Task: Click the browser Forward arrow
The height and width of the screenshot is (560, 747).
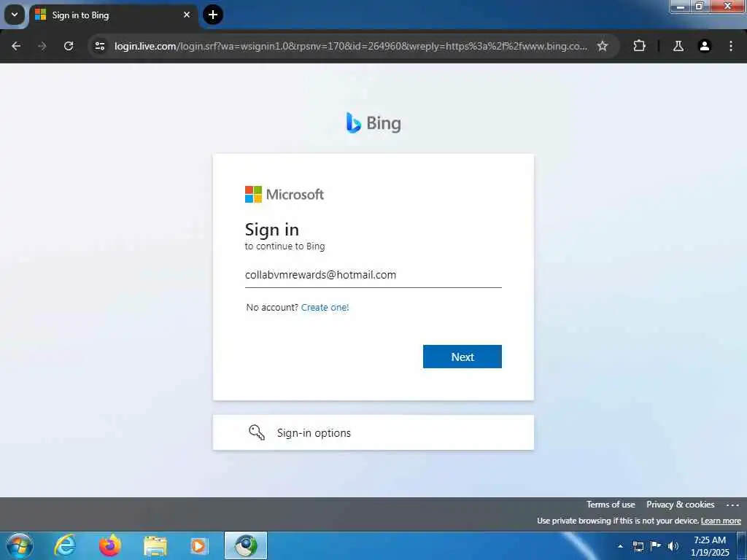Action: (x=42, y=46)
